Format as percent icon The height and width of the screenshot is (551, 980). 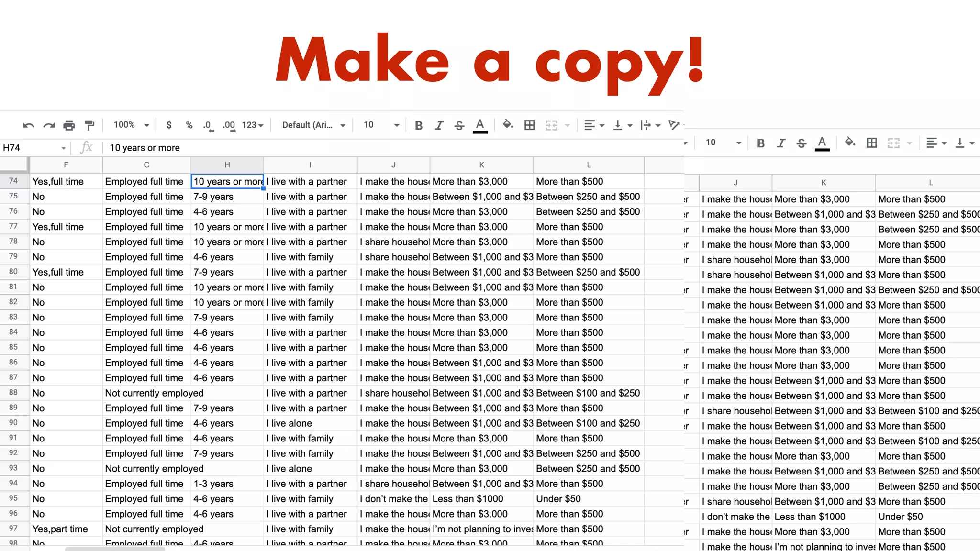tap(189, 125)
